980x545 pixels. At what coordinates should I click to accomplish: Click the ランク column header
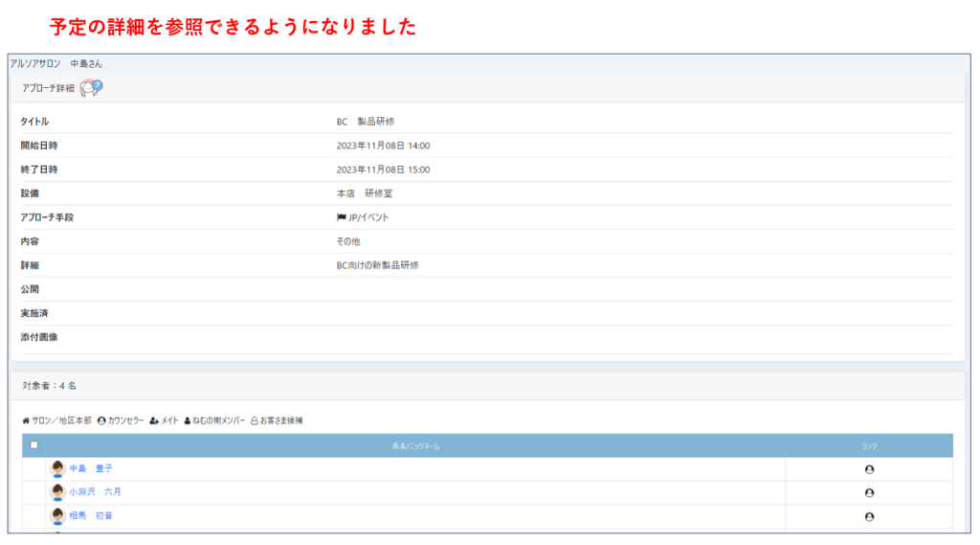coord(869,446)
